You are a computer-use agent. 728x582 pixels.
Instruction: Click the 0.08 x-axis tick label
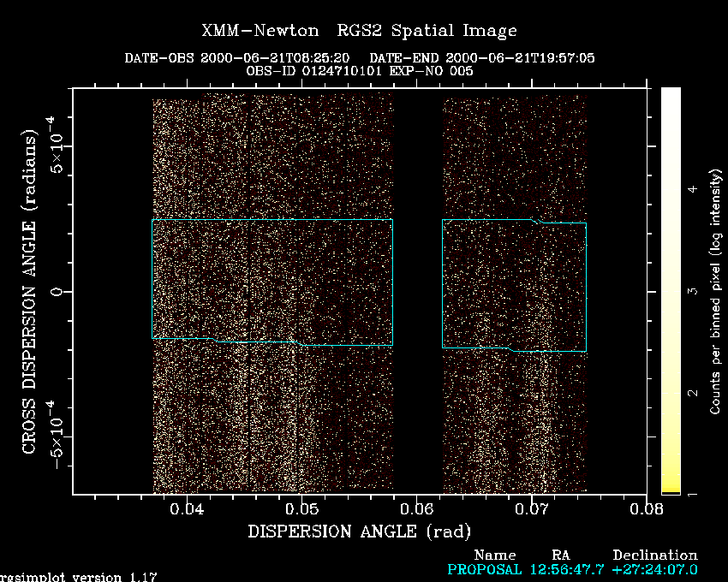point(647,509)
